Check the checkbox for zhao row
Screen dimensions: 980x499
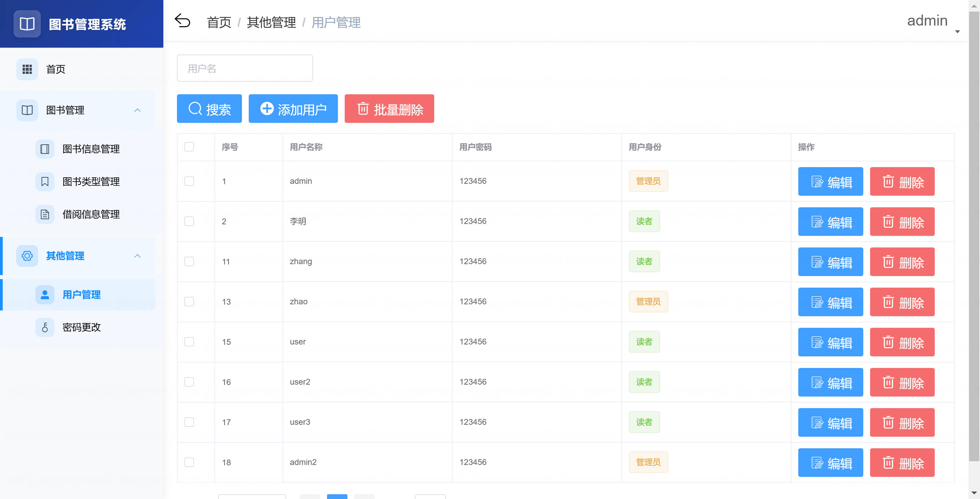click(189, 302)
